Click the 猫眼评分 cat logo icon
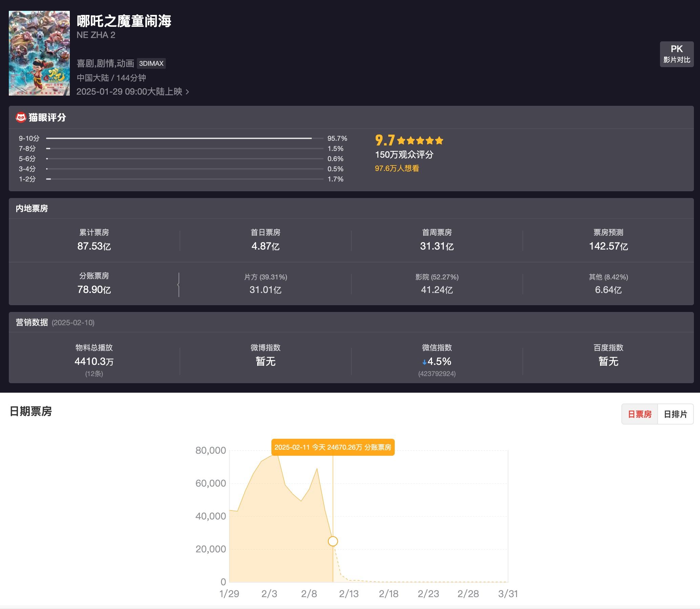 21,117
